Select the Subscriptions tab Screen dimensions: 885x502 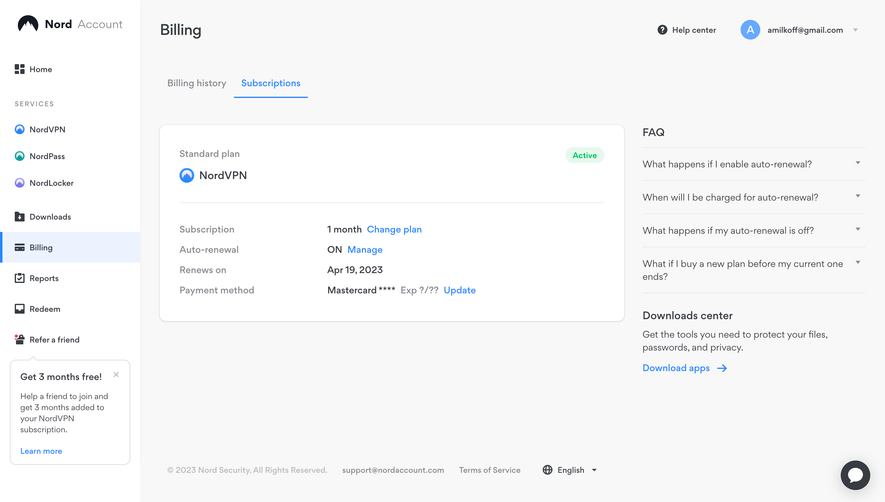pos(271,83)
